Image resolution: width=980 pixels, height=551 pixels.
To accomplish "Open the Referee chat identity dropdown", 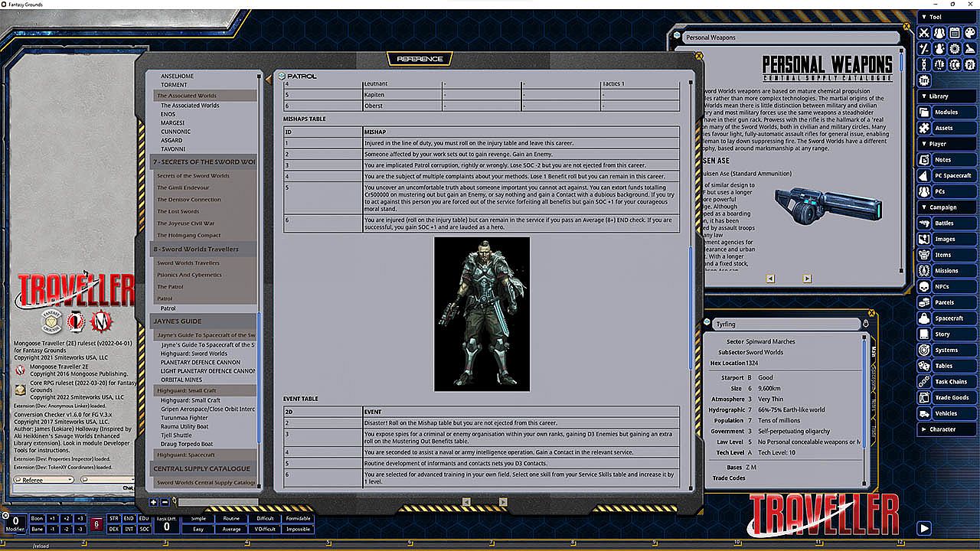I will tap(43, 480).
